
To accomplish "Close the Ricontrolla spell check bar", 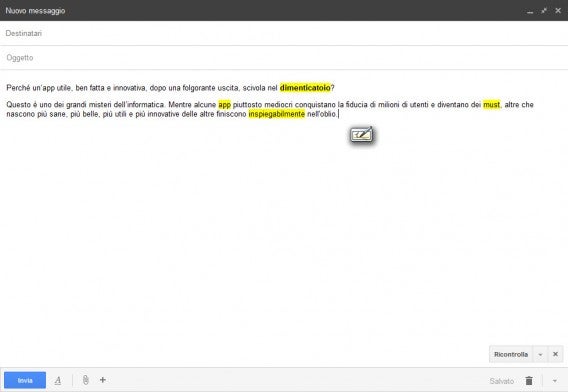I will pos(555,354).
